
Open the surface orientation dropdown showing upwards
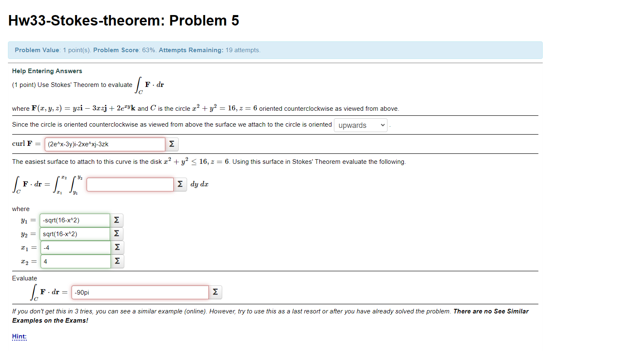point(360,125)
